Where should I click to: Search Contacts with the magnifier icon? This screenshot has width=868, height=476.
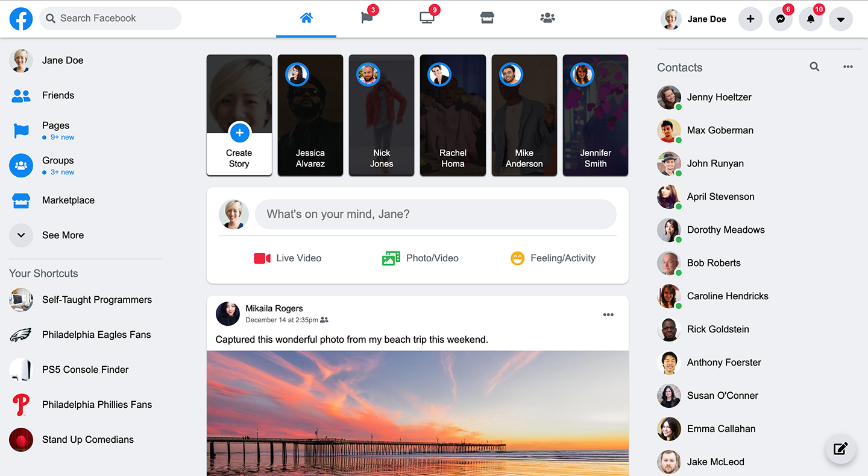(x=814, y=67)
